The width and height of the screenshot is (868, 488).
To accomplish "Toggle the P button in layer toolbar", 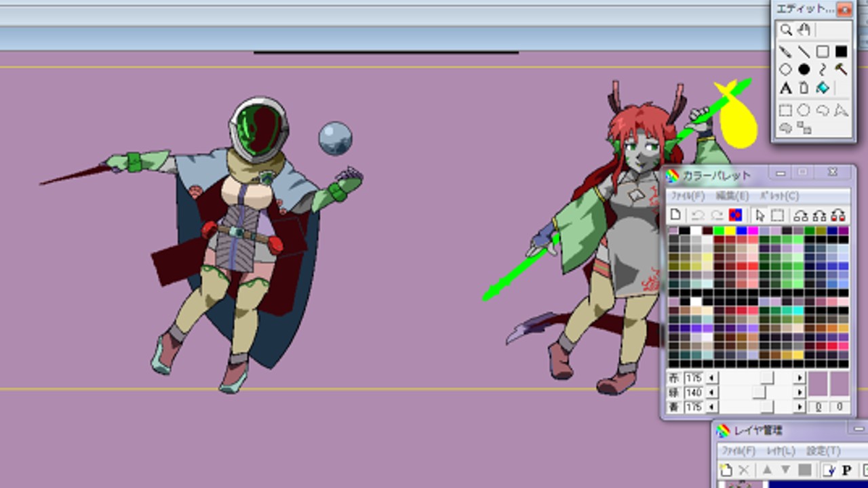I will coord(846,470).
